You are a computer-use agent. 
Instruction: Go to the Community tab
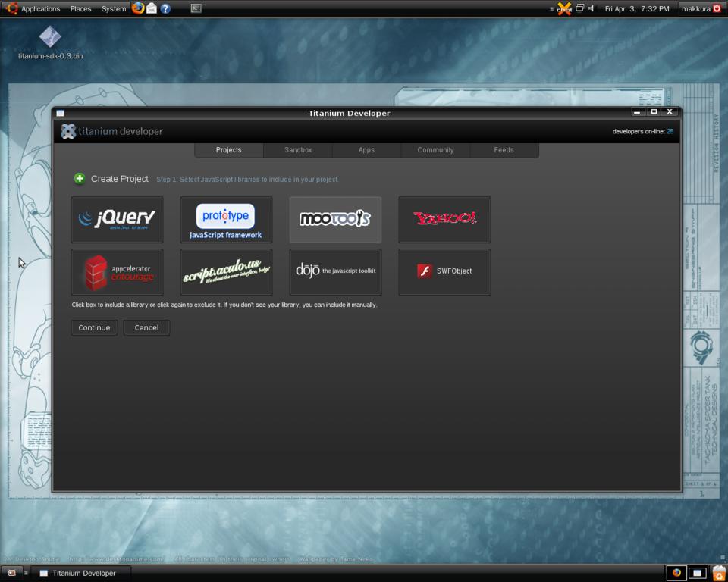tap(435, 150)
